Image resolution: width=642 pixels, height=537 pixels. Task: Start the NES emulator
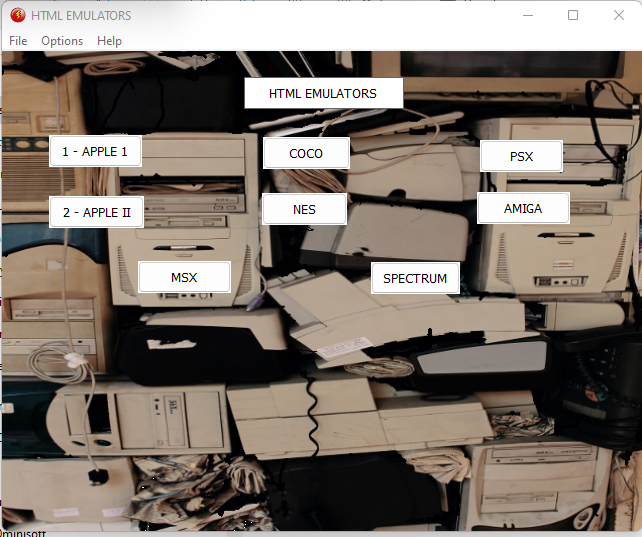[304, 209]
